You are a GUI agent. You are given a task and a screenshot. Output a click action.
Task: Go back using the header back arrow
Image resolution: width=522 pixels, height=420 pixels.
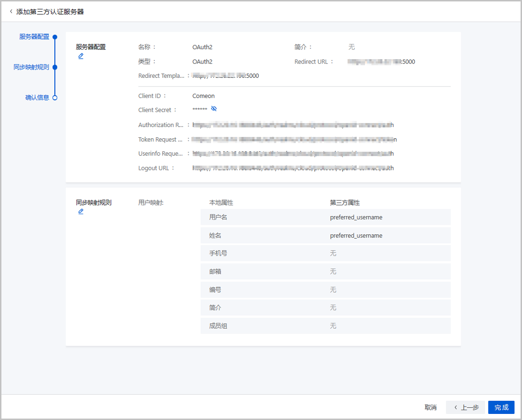coord(11,12)
